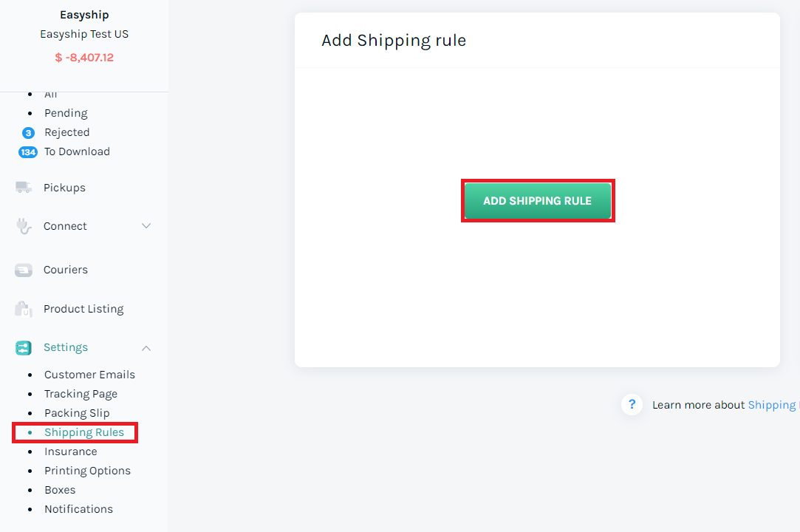Screen dimensions: 800x532
Task: Click the blue question mark help icon
Action: tap(632, 404)
